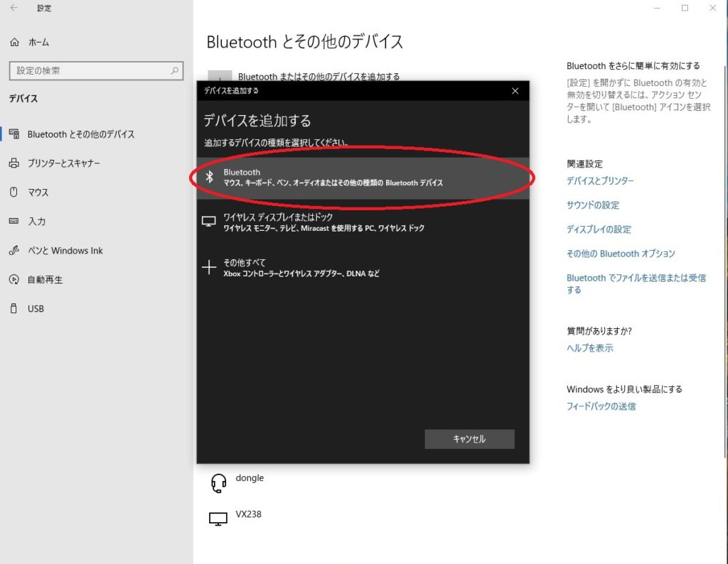Maximize the Settings window

click(x=685, y=8)
